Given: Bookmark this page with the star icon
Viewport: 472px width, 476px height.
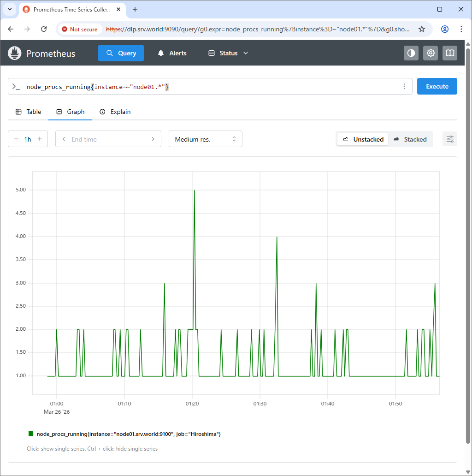Looking at the screenshot, I should click(x=422, y=29).
